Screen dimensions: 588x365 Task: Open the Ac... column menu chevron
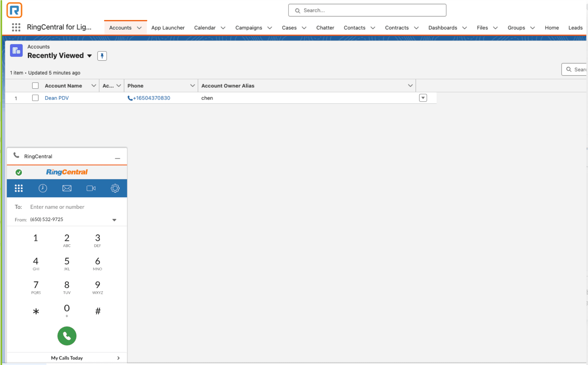click(119, 86)
